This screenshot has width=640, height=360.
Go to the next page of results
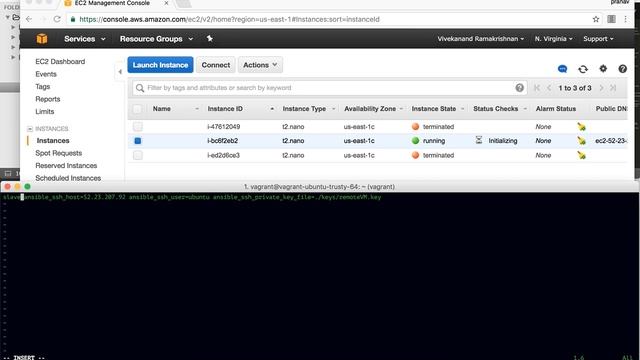[601, 88]
